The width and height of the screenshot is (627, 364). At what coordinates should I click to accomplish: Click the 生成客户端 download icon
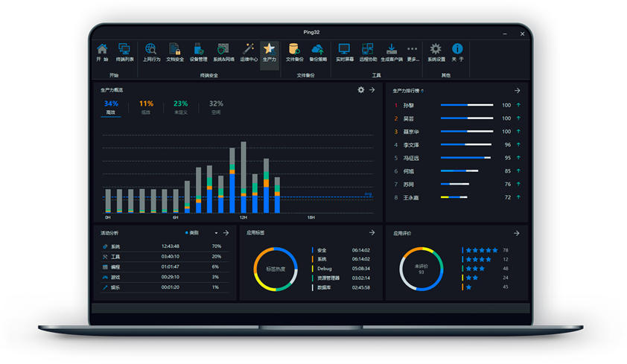pyautogui.click(x=391, y=50)
